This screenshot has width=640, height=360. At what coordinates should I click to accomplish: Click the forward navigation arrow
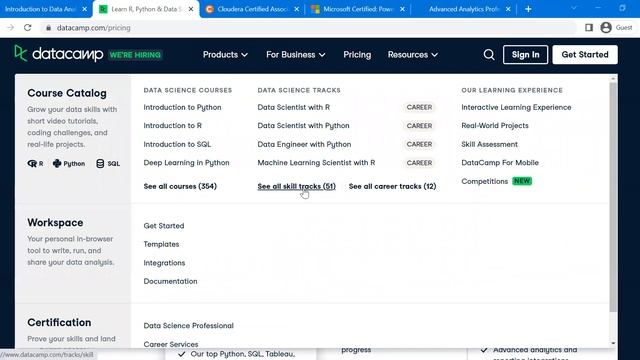(x=11, y=28)
